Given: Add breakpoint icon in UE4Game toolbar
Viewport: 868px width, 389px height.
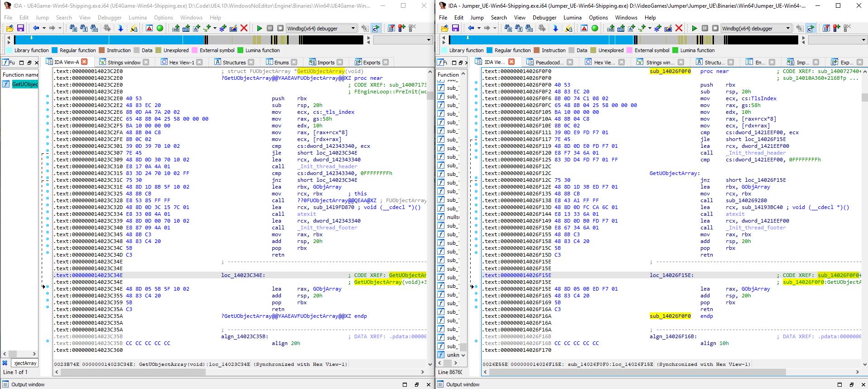Looking at the screenshot, I should point(402,28).
